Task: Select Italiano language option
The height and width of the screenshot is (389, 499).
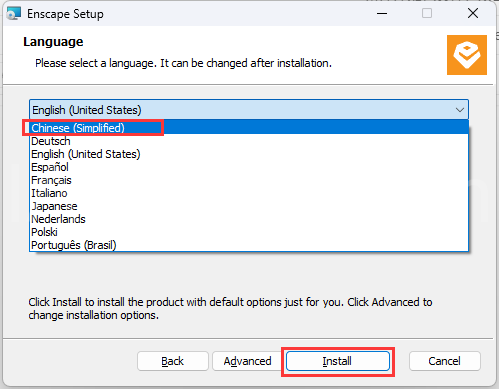Action: point(249,193)
